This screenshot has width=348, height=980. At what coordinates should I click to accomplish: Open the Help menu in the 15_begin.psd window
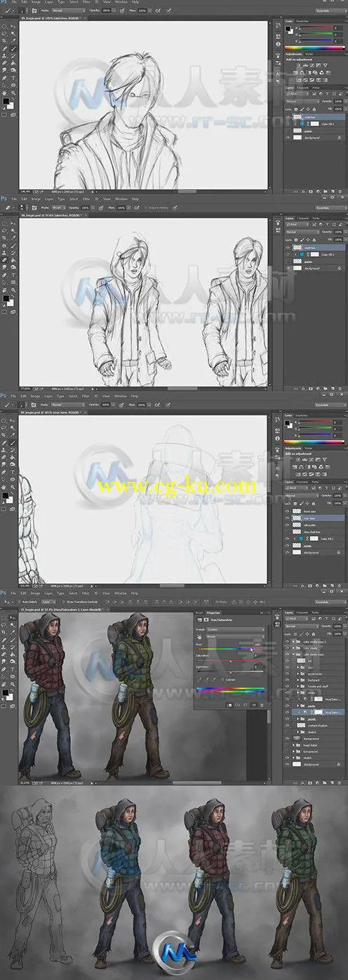point(134,593)
